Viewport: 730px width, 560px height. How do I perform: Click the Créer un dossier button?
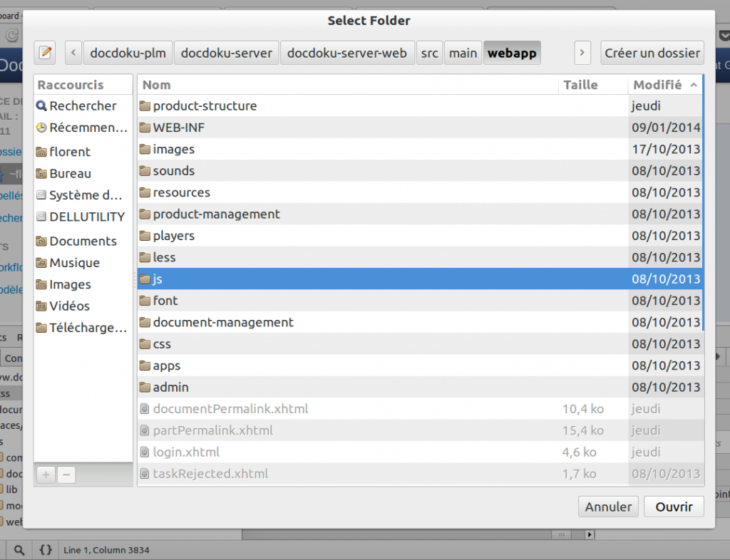coord(652,53)
